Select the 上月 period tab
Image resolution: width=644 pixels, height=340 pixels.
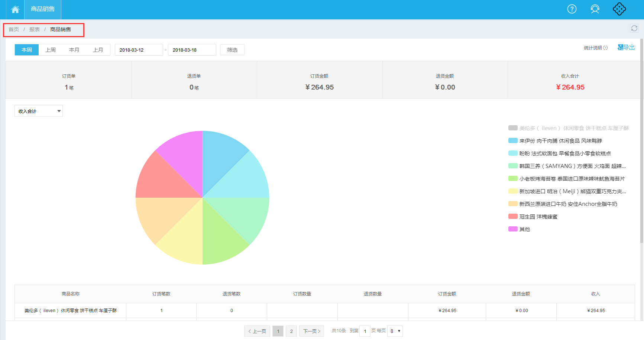point(98,50)
